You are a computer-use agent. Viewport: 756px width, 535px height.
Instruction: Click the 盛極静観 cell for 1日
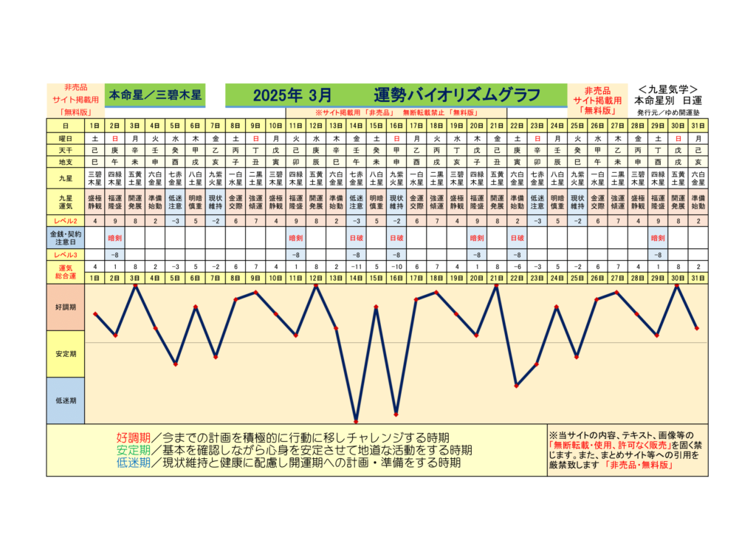[x=95, y=202]
